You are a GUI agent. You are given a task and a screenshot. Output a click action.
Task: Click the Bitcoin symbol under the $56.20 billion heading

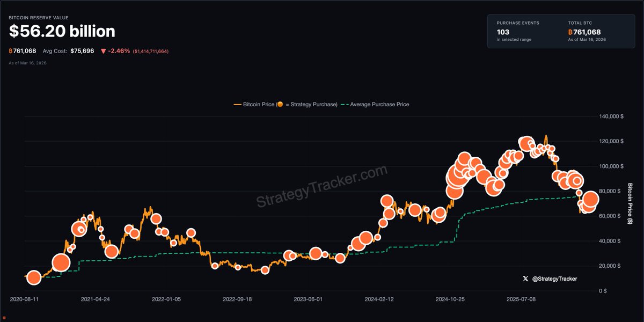tap(11, 51)
